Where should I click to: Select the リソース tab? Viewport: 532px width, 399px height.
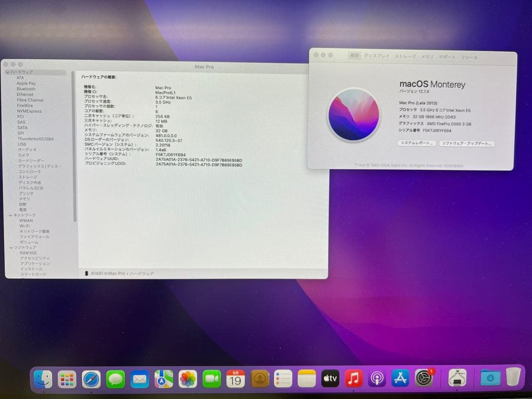(x=469, y=57)
